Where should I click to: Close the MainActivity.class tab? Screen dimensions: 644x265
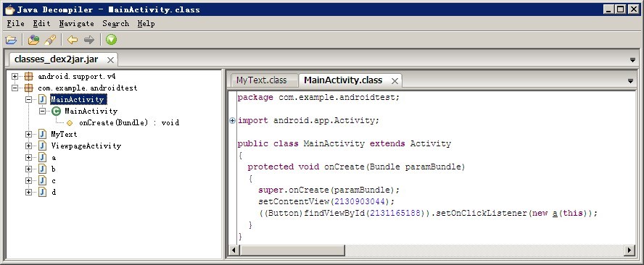(x=395, y=81)
